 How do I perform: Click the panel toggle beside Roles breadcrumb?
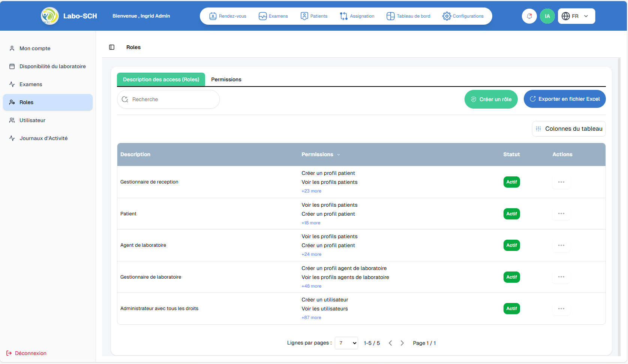click(111, 47)
